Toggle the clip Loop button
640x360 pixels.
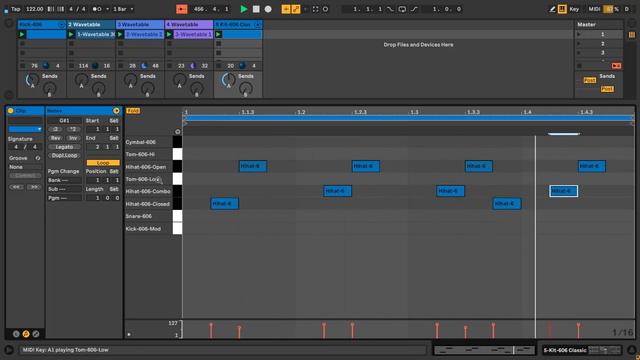coord(103,163)
